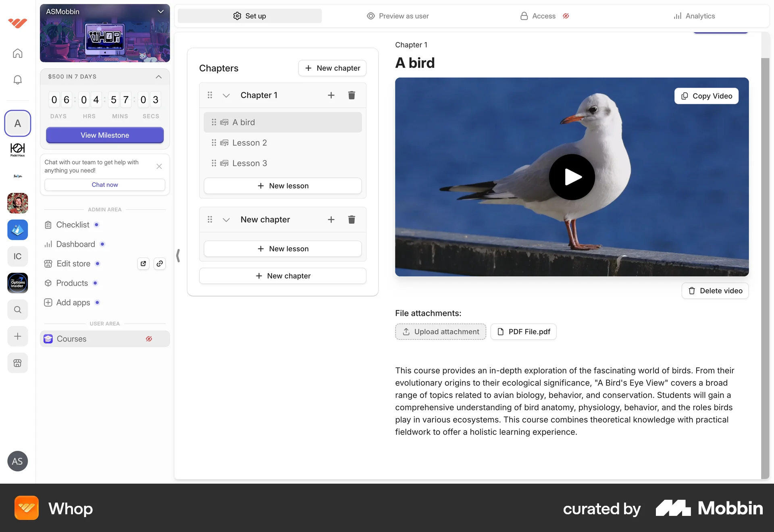Screen dimensions: 774x532
Task: Collapse Chapter 1 using its chevron
Action: coord(226,96)
